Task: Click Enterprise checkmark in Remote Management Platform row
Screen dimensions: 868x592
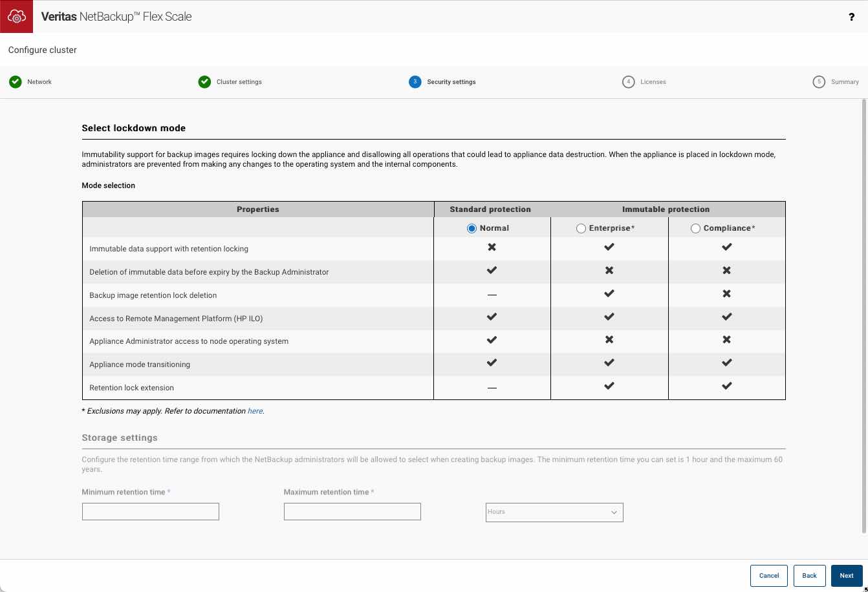Action: pyautogui.click(x=609, y=317)
